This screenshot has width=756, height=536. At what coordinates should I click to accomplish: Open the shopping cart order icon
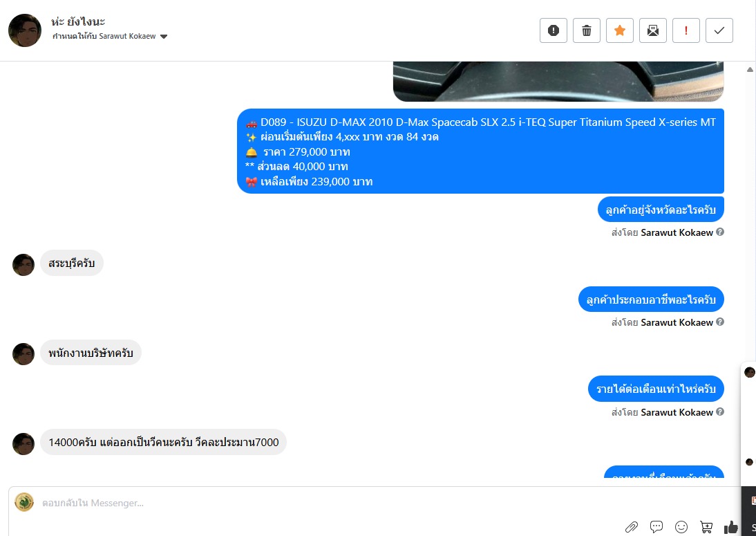(x=706, y=527)
